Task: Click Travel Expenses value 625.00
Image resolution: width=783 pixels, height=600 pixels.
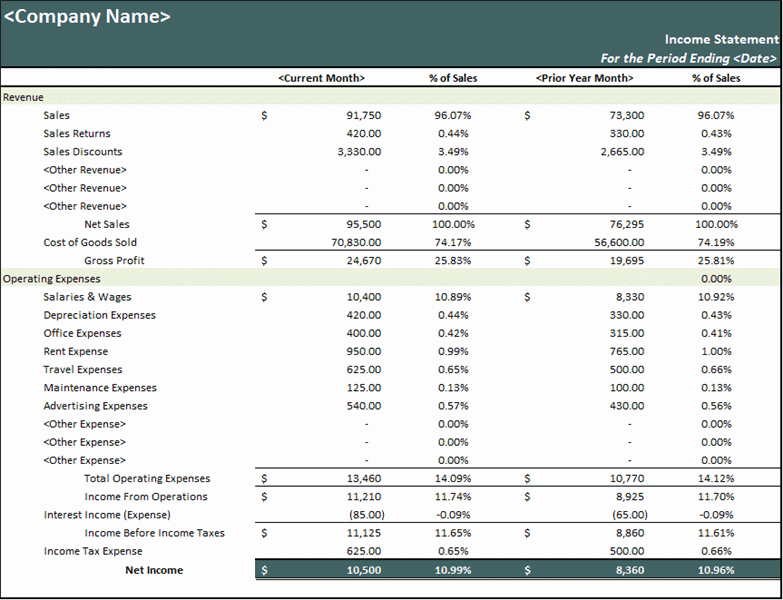Action: pos(364,370)
